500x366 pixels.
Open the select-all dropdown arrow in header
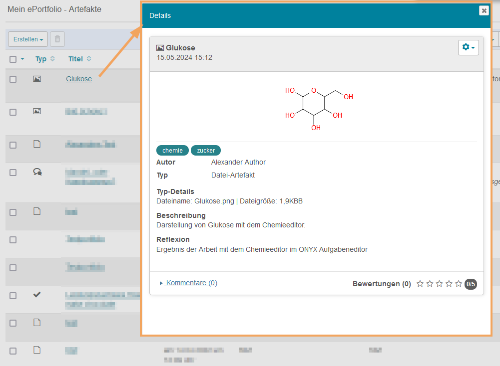(x=22, y=59)
